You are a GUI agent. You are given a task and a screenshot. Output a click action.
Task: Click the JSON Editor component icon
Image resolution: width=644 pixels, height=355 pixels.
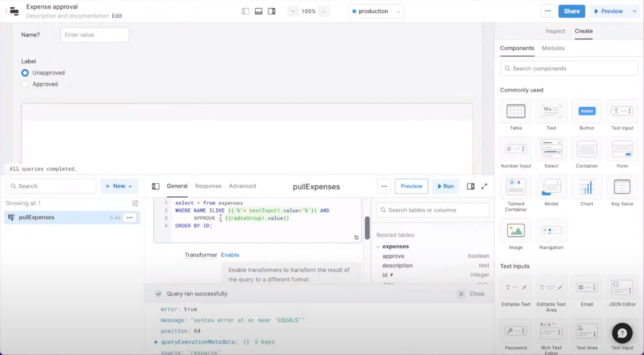[x=622, y=288]
